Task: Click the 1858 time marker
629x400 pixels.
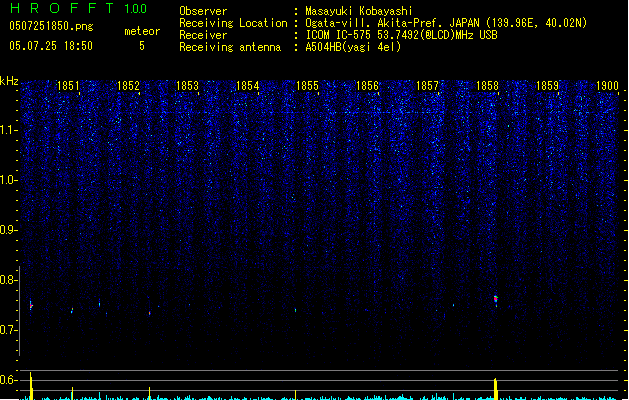Action: click(487, 86)
